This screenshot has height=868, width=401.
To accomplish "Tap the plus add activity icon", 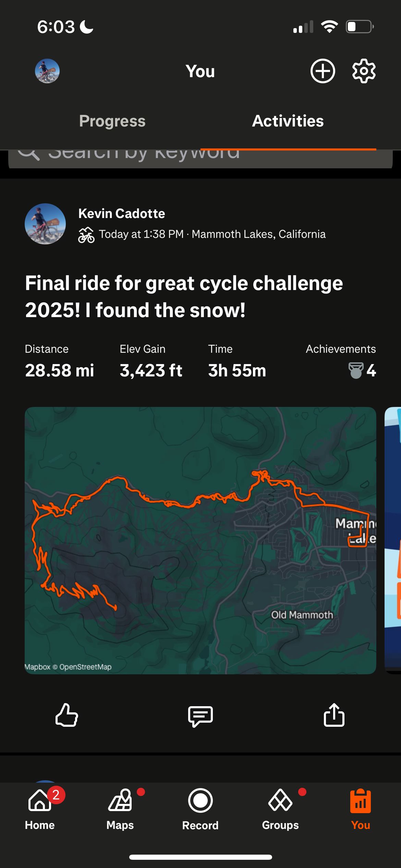I will pyautogui.click(x=323, y=71).
